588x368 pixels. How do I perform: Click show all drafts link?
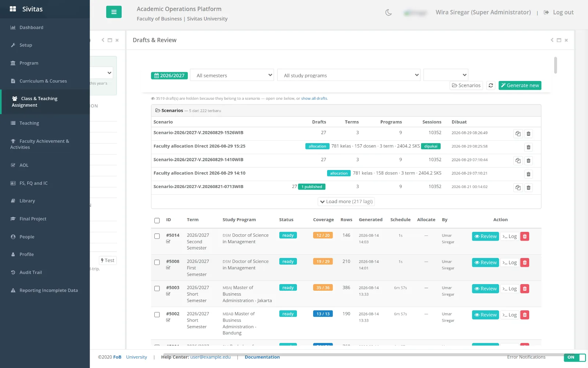coord(314,99)
